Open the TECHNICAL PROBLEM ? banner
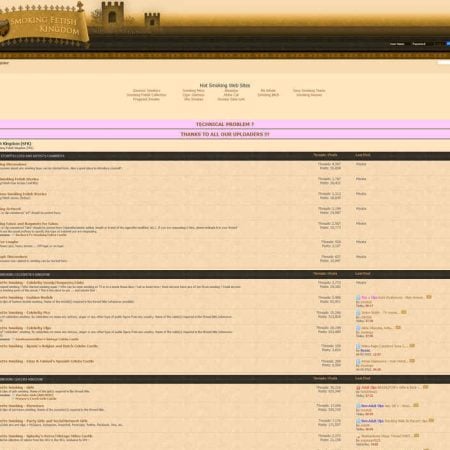Viewport: 450px width, 450px height. tap(225, 124)
